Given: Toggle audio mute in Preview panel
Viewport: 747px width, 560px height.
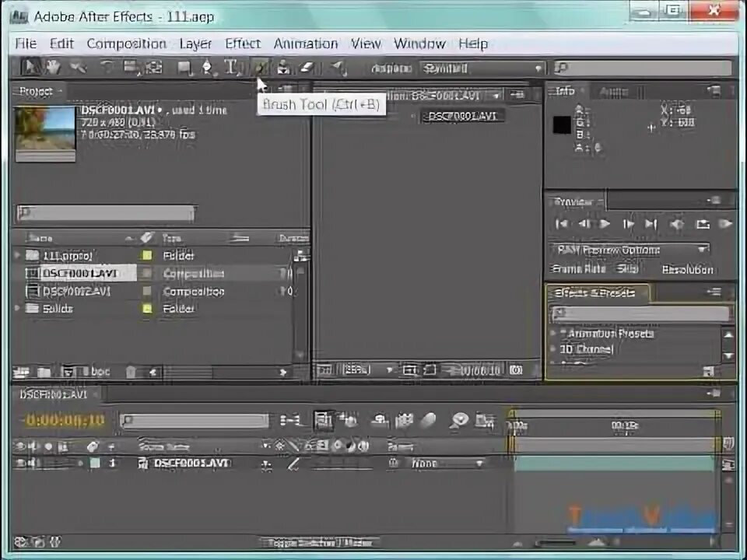Looking at the screenshot, I should pos(677,224).
